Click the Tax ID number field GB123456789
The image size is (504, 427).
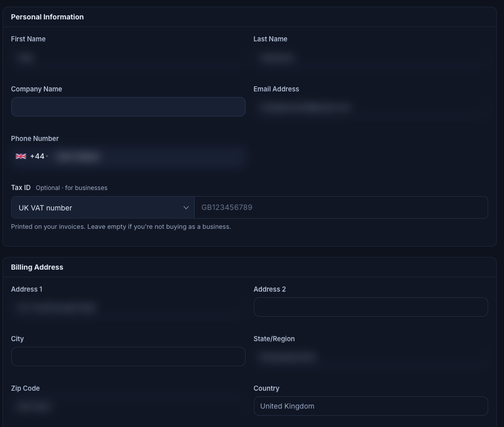(x=341, y=207)
